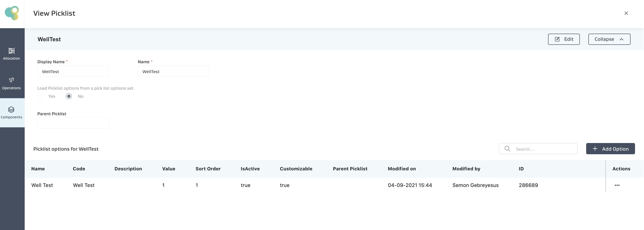644x230 pixels.
Task: Click the Edit button for WellTest
Action: [563, 39]
